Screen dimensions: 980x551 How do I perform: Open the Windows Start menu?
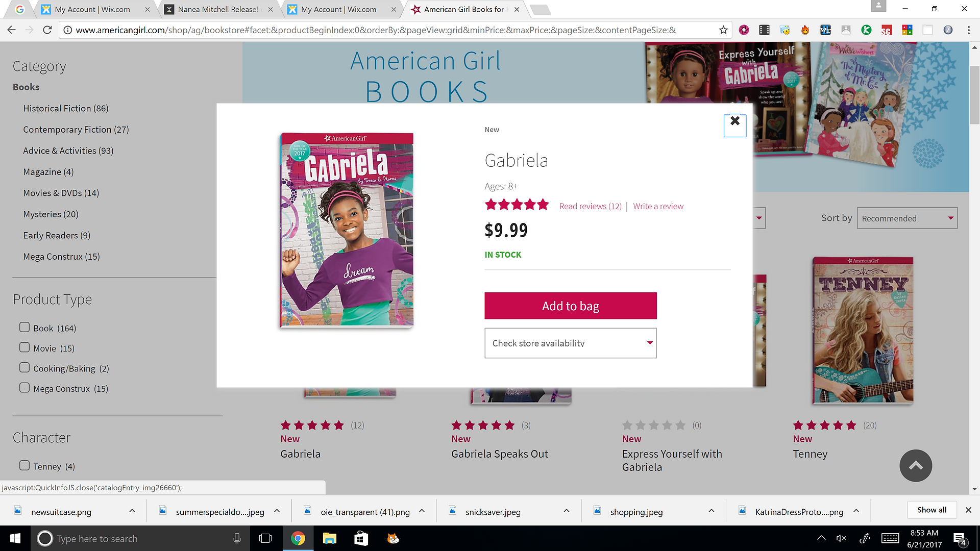pyautogui.click(x=15, y=538)
